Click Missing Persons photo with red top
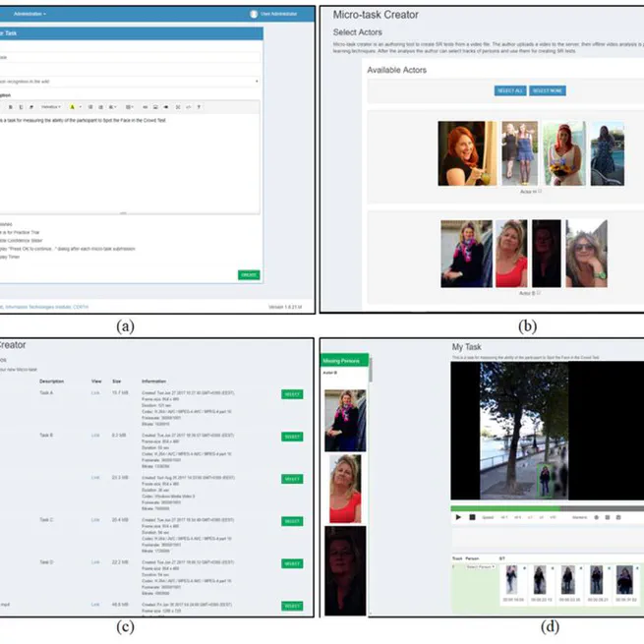 click(x=345, y=489)
